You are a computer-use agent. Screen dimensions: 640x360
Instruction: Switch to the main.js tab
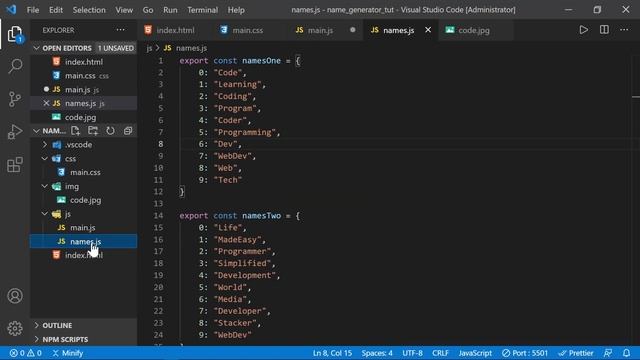coord(321,30)
